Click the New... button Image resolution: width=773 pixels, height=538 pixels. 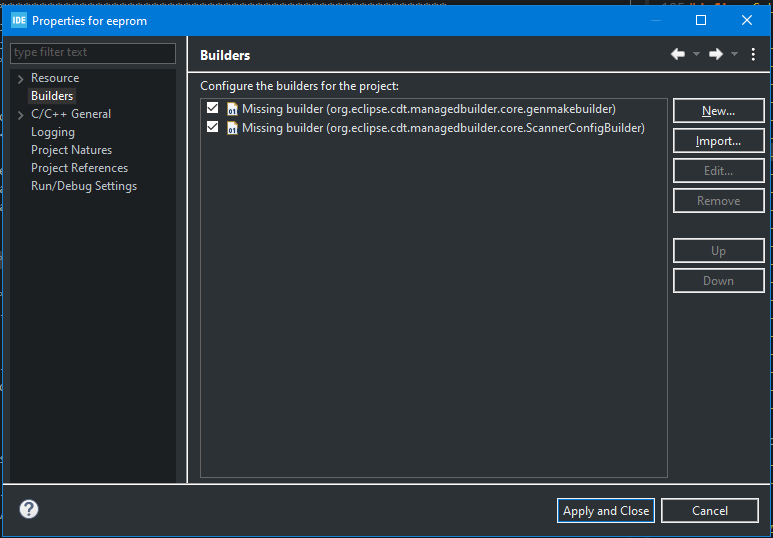pos(718,111)
